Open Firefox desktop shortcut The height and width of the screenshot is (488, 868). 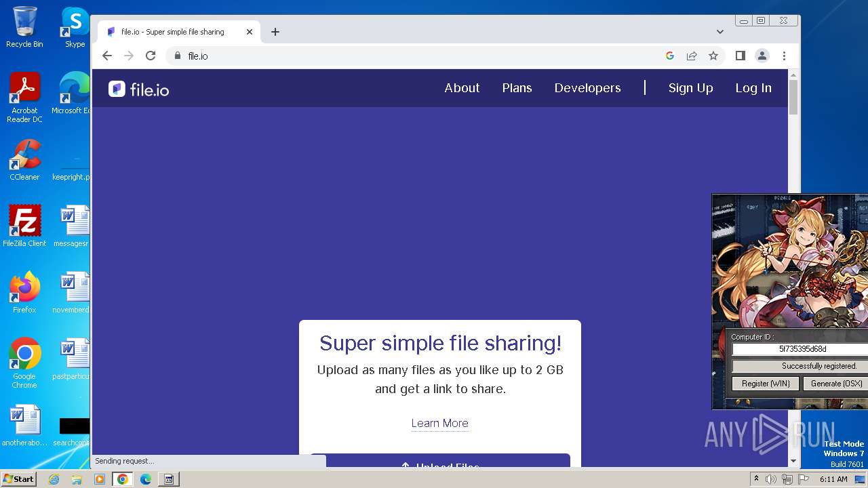coord(24,292)
